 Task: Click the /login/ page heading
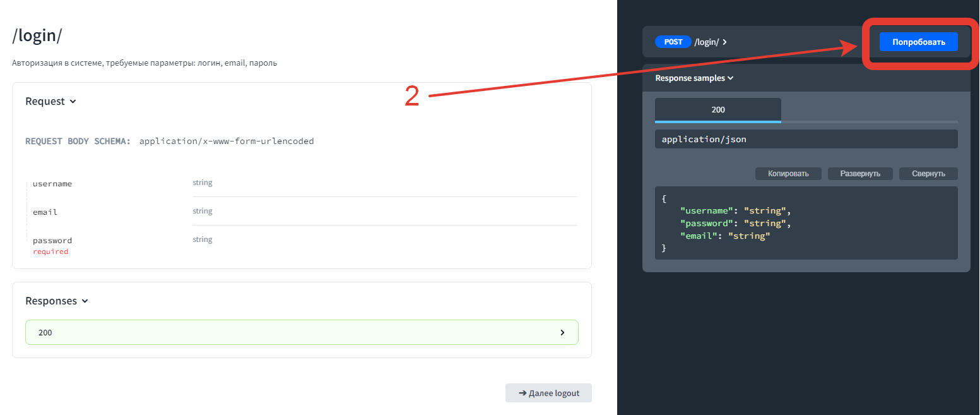[37, 36]
